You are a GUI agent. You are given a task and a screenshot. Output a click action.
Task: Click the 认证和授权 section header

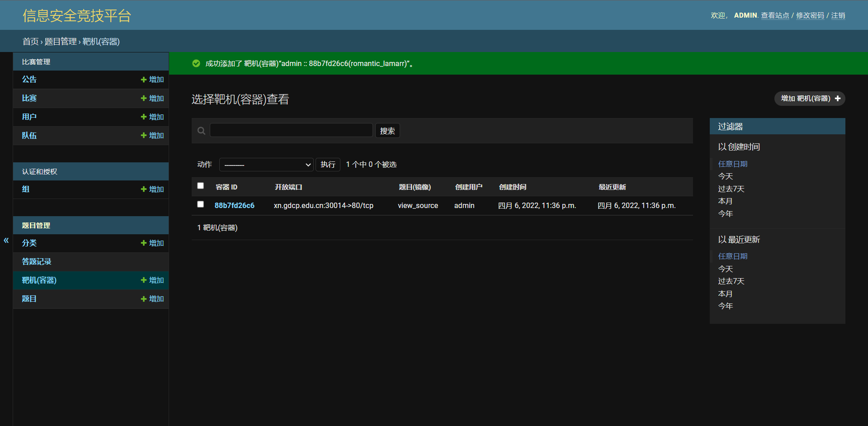[40, 172]
